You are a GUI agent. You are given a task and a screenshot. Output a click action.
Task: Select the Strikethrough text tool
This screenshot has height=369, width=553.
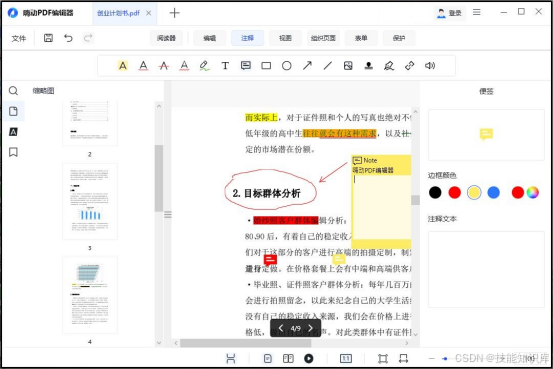point(164,66)
